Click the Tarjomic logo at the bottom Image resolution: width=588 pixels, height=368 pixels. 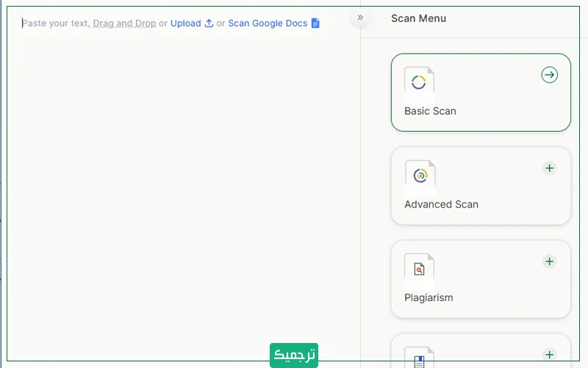tap(293, 355)
